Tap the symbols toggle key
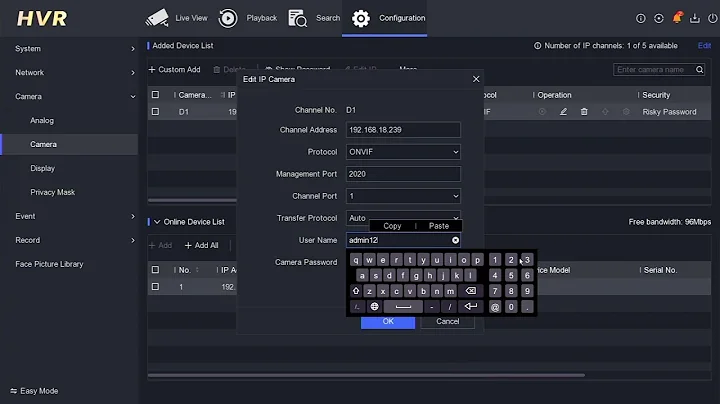Screen dimensions: 720x404 coord(357,307)
